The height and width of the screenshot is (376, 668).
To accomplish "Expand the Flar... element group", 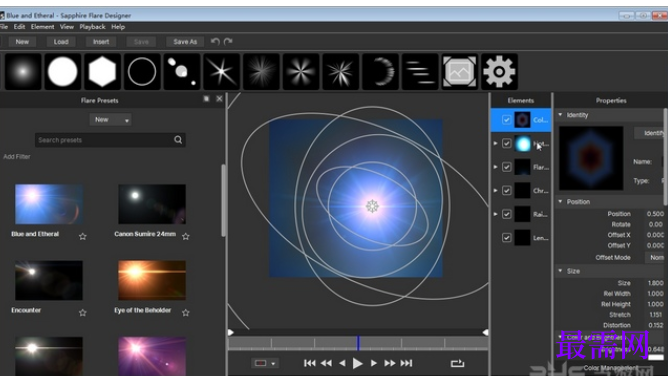I will [x=495, y=167].
